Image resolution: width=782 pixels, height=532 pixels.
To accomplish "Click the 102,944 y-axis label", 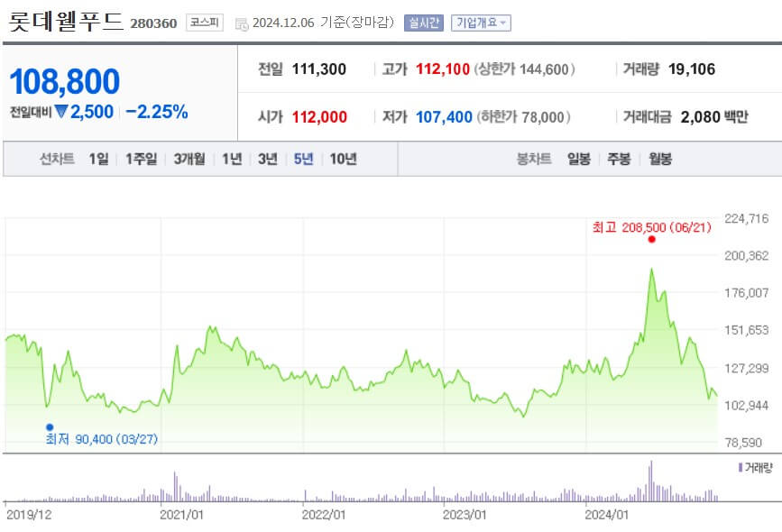I will click(747, 406).
